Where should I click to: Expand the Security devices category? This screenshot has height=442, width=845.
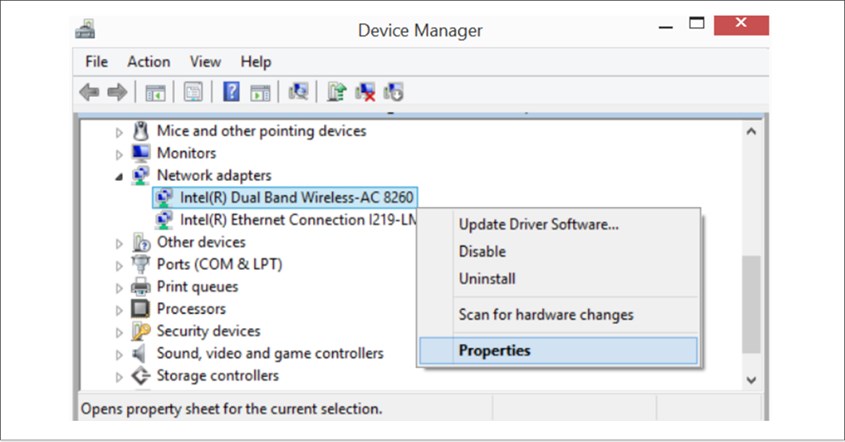pyautogui.click(x=119, y=333)
